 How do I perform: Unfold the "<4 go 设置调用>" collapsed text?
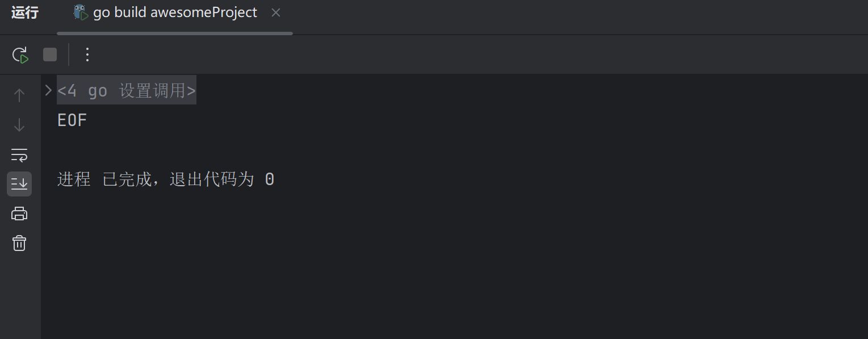click(x=127, y=90)
